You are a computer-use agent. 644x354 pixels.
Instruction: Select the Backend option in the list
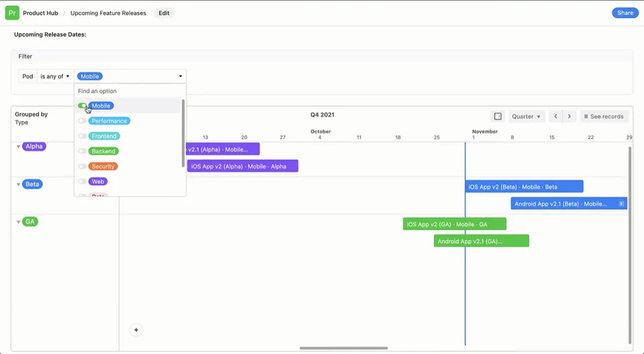pyautogui.click(x=104, y=152)
